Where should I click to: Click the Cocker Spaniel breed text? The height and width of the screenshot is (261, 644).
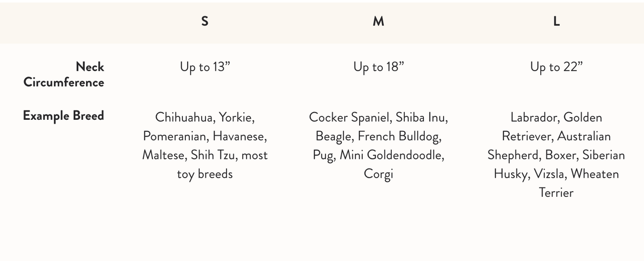tap(349, 118)
